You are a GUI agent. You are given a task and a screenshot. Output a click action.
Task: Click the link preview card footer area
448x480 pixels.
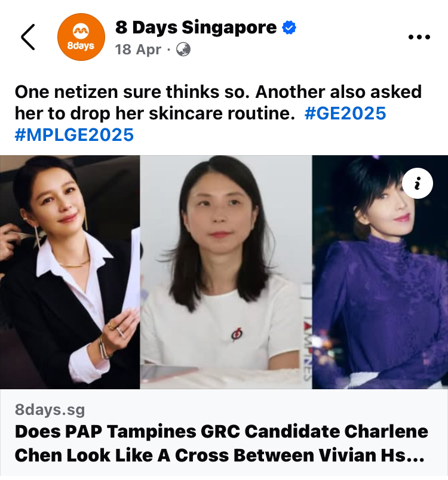coord(224,434)
